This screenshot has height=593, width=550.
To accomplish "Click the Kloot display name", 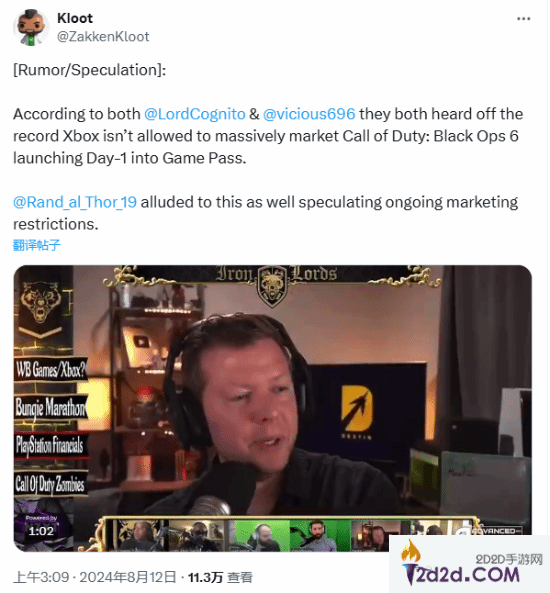I will click(75, 18).
